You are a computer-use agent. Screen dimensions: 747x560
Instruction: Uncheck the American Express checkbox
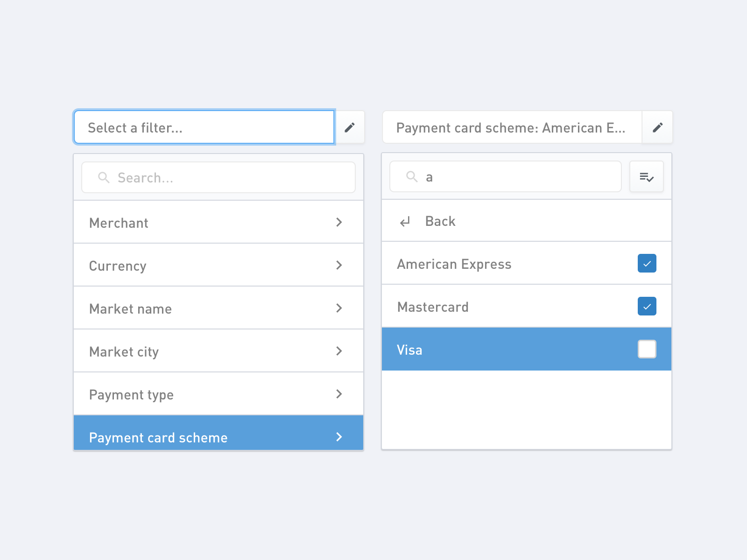[647, 264]
